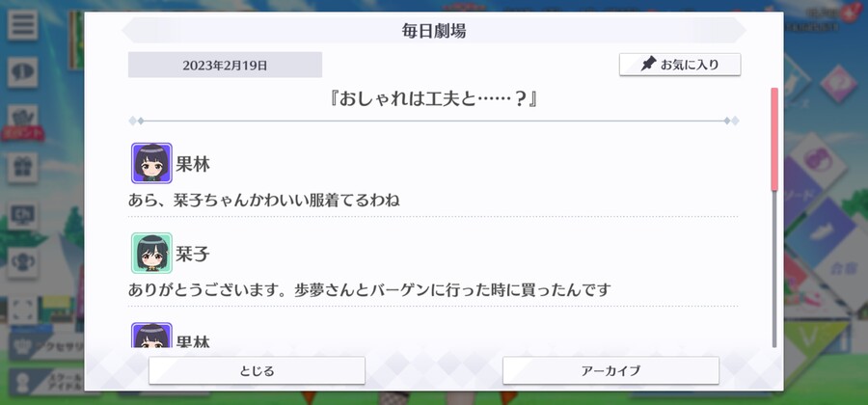The width and height of the screenshot is (868, 405).
Task: Click the pink diamond icon top right
Action: pos(839,84)
